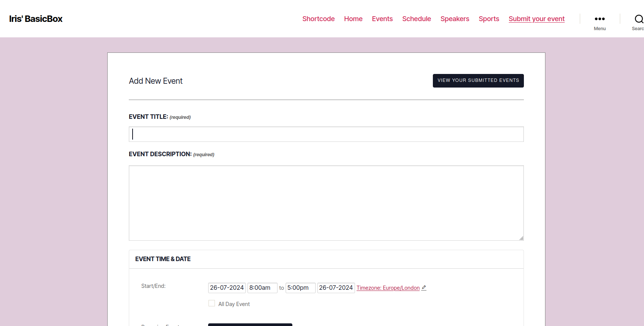Enable the All Day Event checkbox

click(212, 303)
